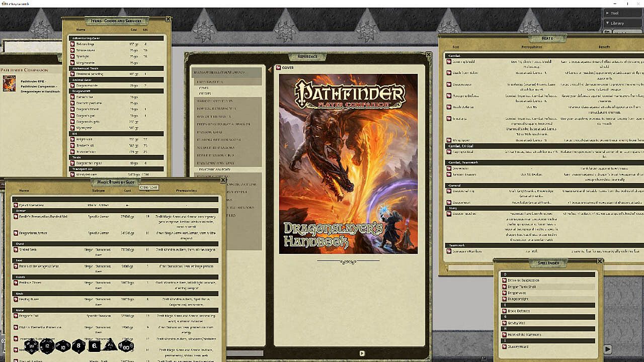Click the back arrow beside Cover heading

click(x=270, y=70)
